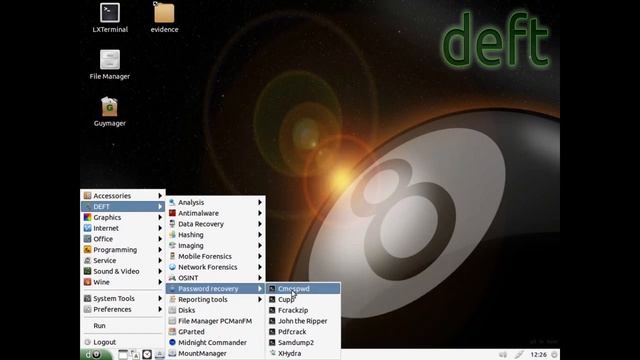The width and height of the screenshot is (640, 360).
Task: Open the Sound & Video menu category
Action: pos(123,271)
